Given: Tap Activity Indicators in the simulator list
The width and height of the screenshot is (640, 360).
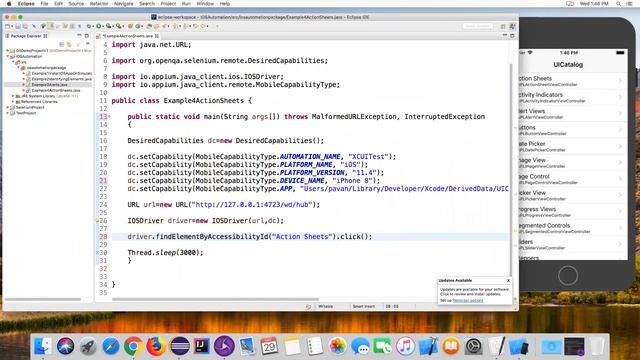Looking at the screenshot, I should [572, 97].
